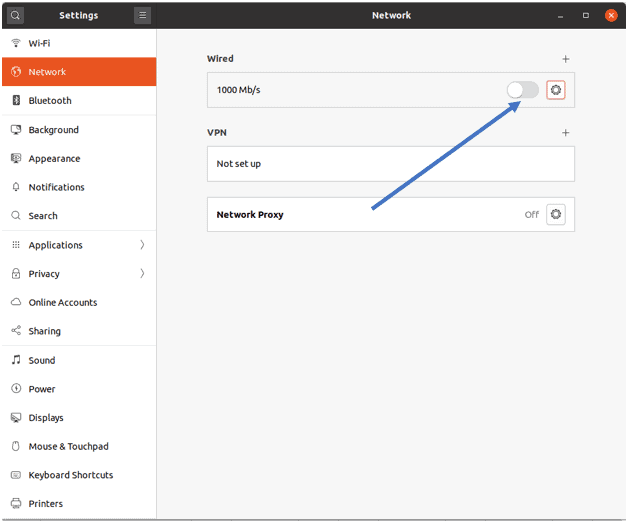Click the search icon in Settings header
This screenshot has width=630, height=521.
15,15
